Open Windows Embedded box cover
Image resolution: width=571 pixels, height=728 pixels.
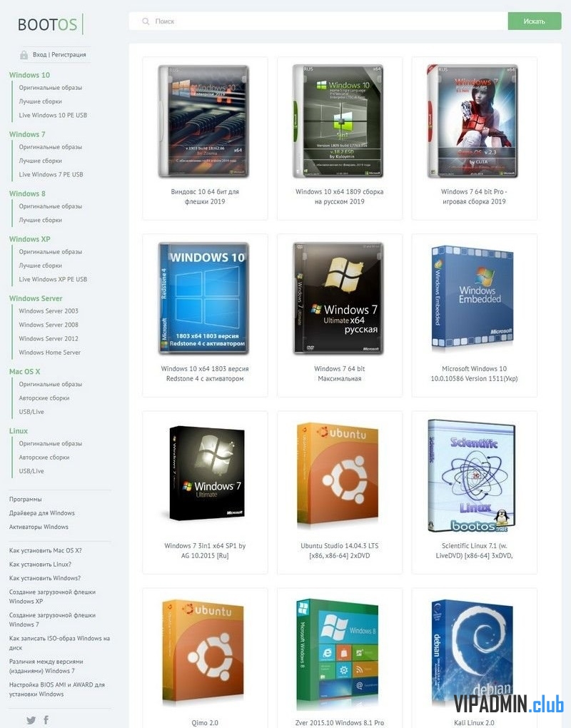[x=473, y=297]
